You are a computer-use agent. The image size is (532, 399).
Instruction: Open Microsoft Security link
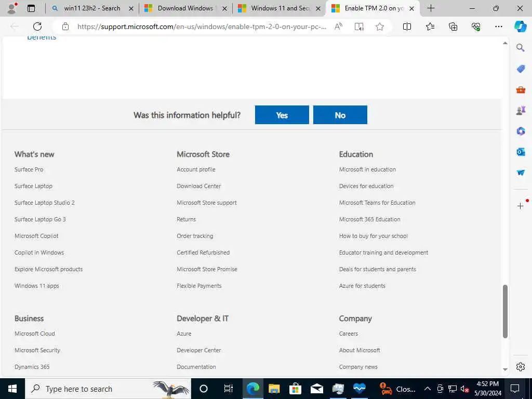point(37,350)
